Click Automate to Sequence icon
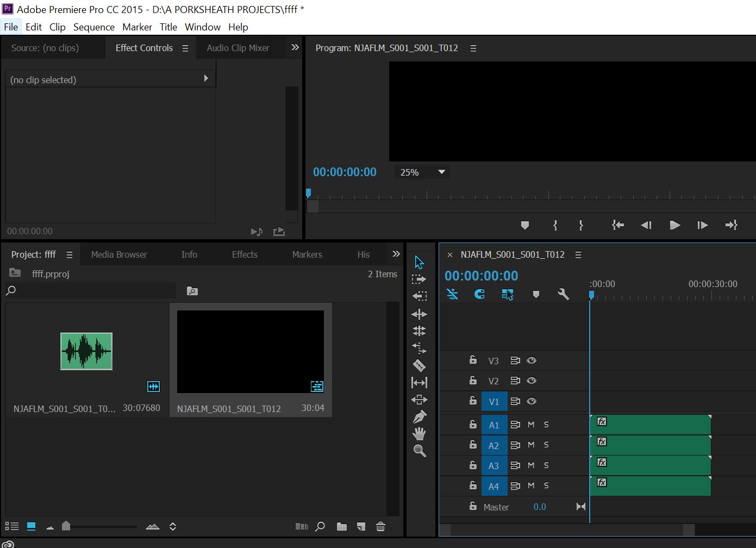Screen dimensions: 756x548 302,526
